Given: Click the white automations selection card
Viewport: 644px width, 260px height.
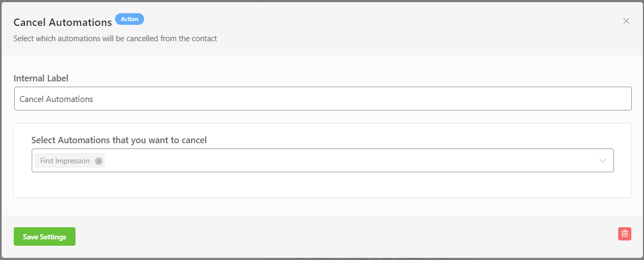Looking at the screenshot, I should coord(323,185).
